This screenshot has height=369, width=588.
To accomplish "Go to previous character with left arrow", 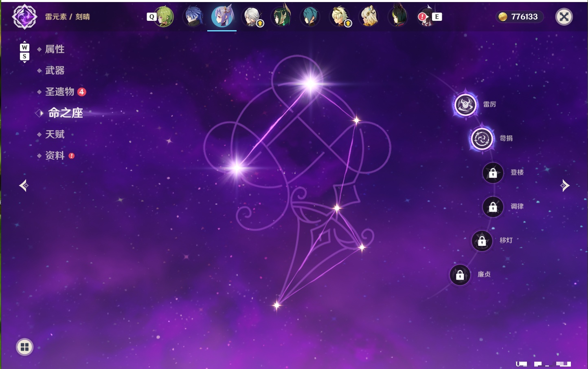I will tap(24, 186).
